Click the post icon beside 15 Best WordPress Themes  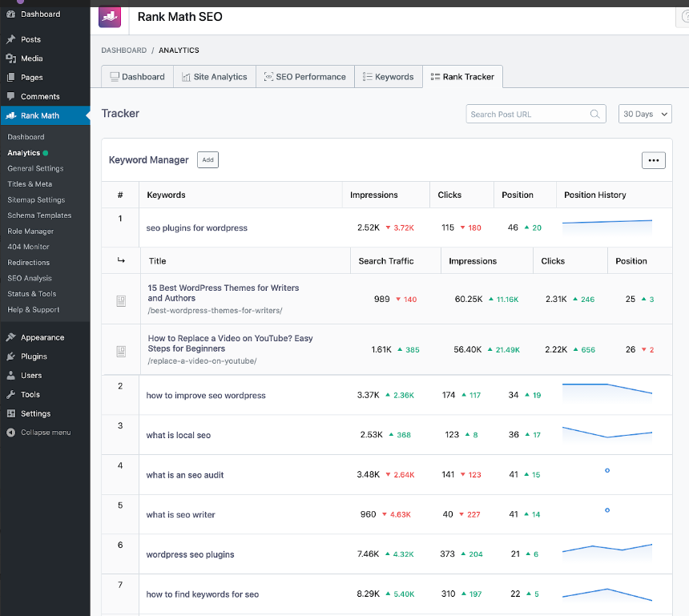(121, 301)
